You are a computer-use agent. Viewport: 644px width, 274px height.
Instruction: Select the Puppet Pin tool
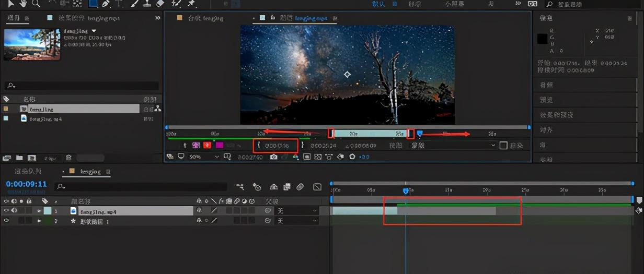[191, 4]
